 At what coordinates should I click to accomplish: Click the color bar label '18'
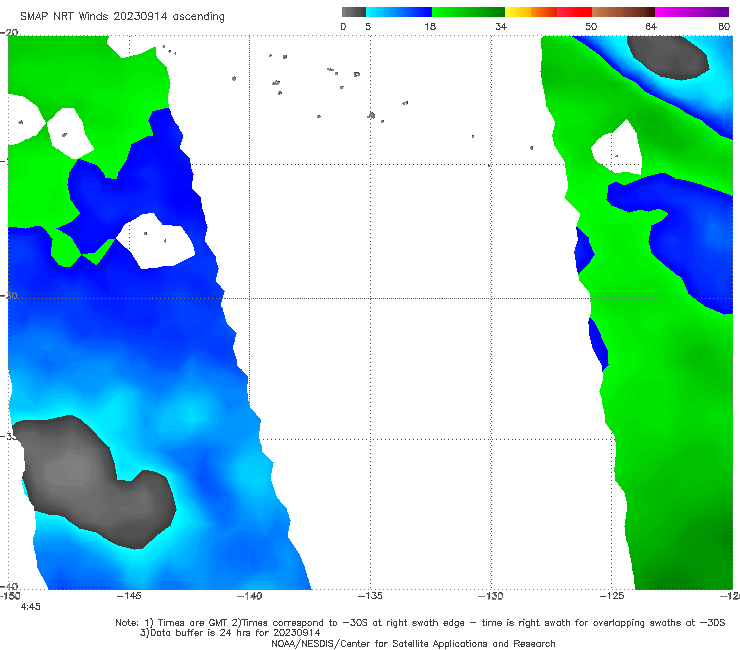tap(430, 26)
